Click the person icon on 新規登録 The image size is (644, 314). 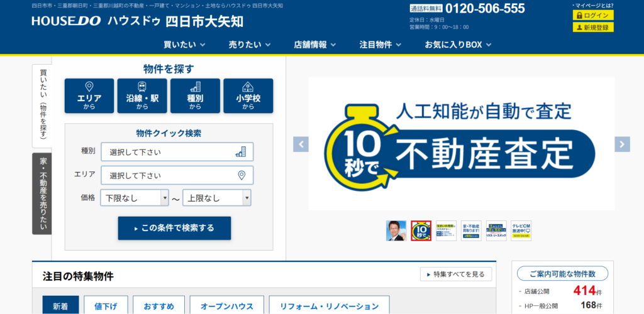(x=579, y=28)
